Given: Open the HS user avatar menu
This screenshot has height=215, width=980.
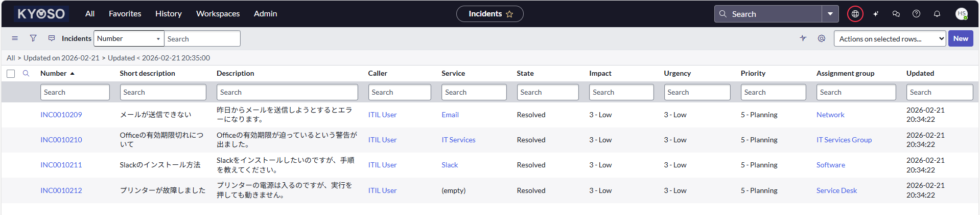Looking at the screenshot, I should [x=961, y=14].
